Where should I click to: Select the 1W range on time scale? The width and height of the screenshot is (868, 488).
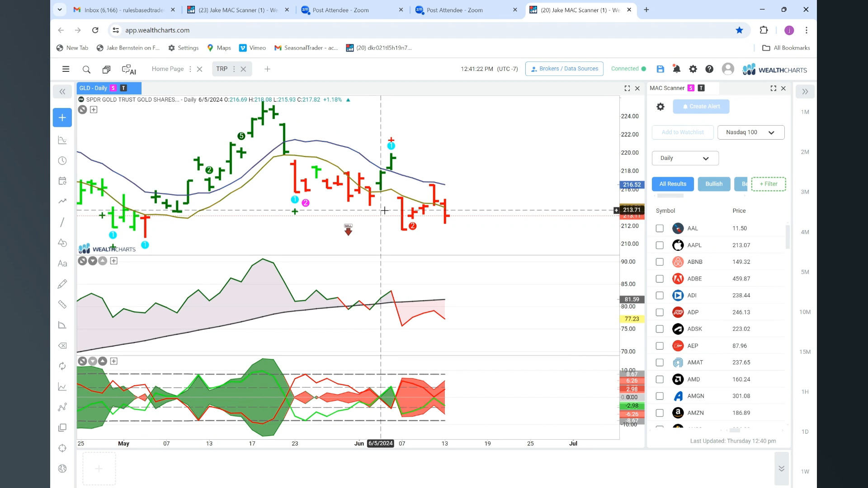tap(805, 472)
